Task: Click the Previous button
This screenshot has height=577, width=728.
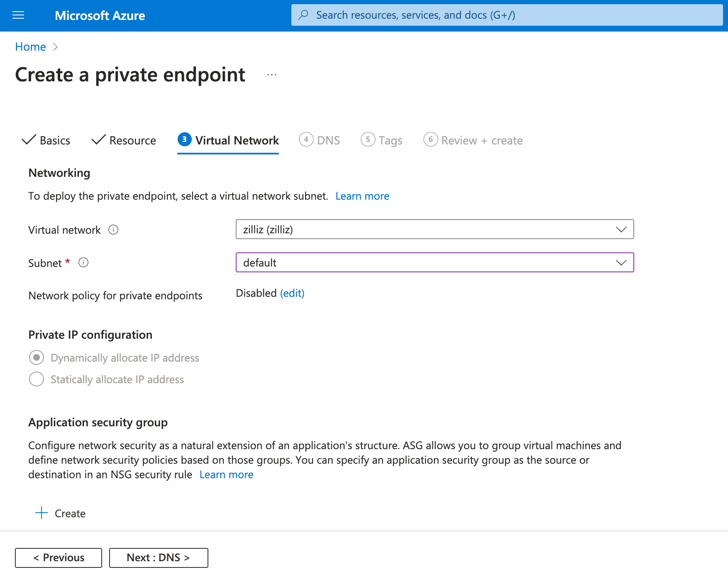Action: 59,557
